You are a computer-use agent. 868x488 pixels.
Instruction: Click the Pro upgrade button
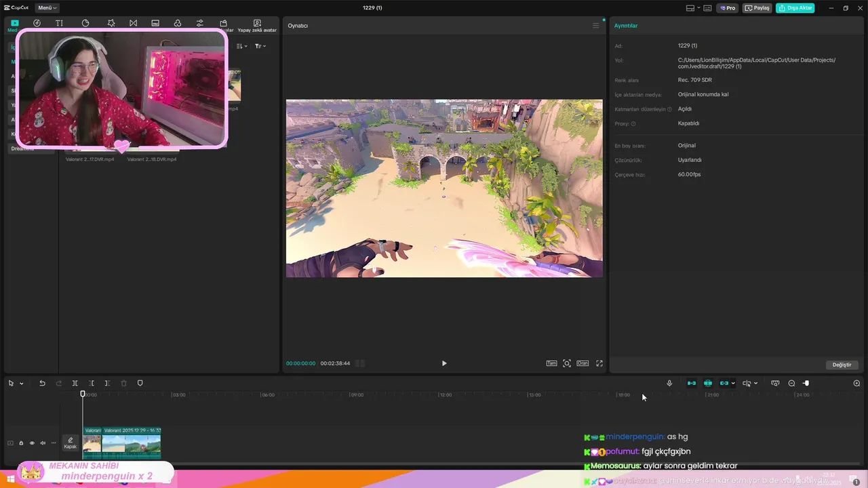click(728, 8)
